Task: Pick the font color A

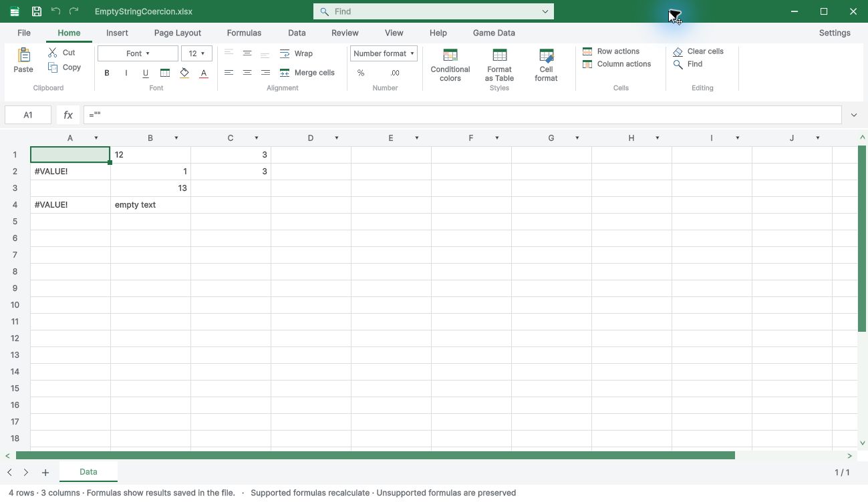Action: coord(204,73)
